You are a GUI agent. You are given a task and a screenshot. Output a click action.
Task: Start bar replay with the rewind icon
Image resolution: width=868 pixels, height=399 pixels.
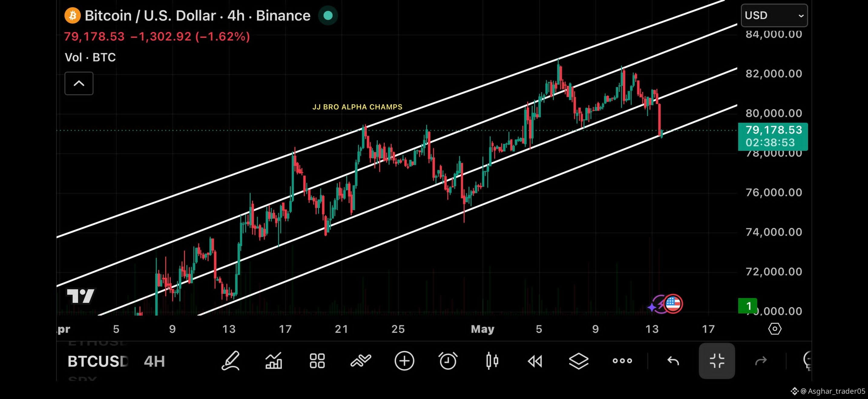(x=535, y=361)
